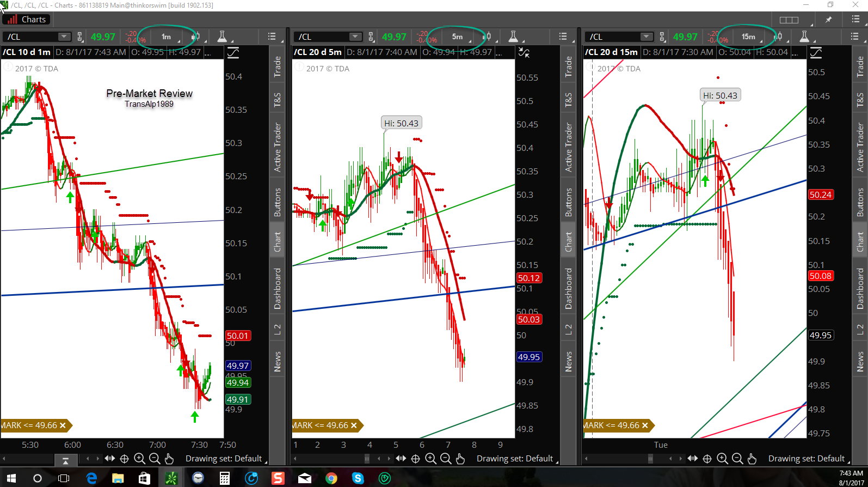Open the Drawing set menu on 15m chart

(807, 459)
